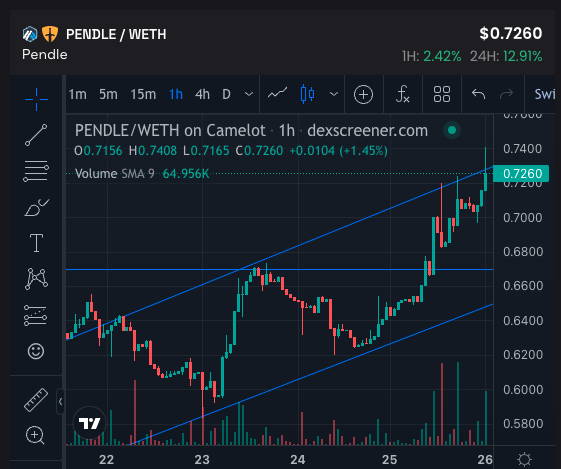Switch to daily D timeframe
Image resolution: width=561 pixels, height=469 pixels.
coord(226,94)
